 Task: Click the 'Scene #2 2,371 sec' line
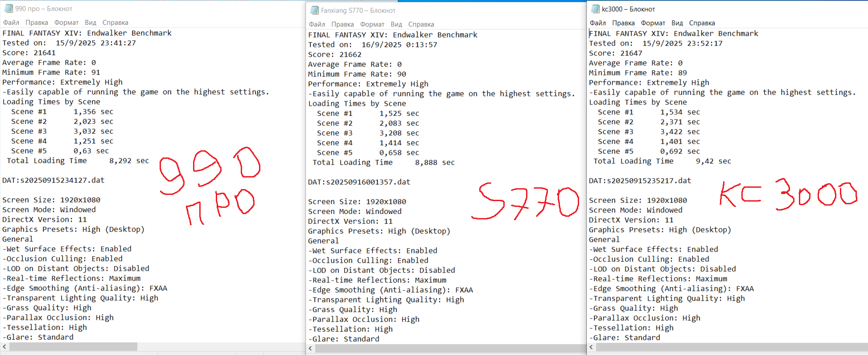(649, 122)
